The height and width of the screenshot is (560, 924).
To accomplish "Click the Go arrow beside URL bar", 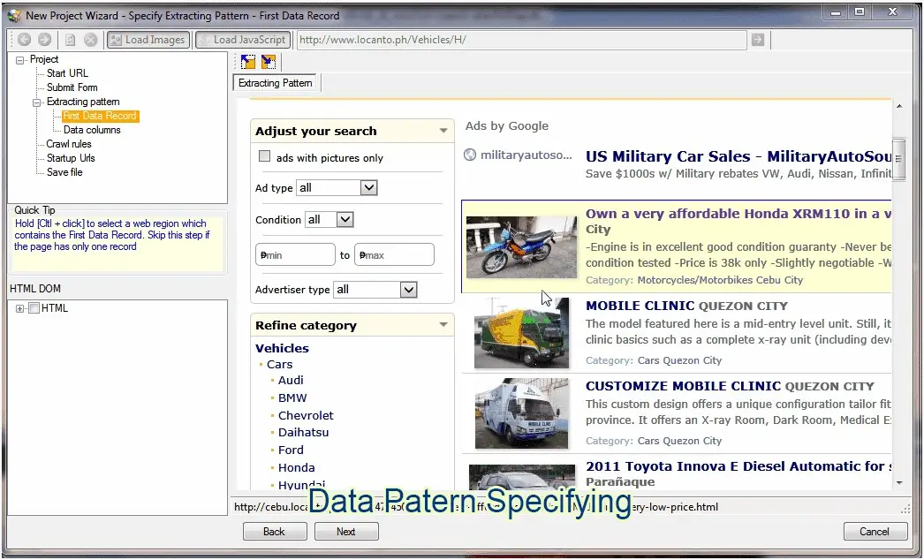I will point(758,40).
